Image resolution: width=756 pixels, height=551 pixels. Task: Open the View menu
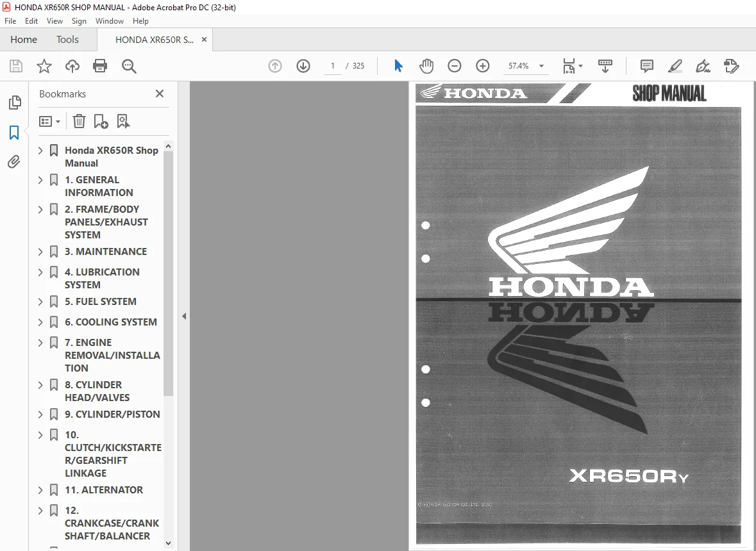pyautogui.click(x=55, y=21)
